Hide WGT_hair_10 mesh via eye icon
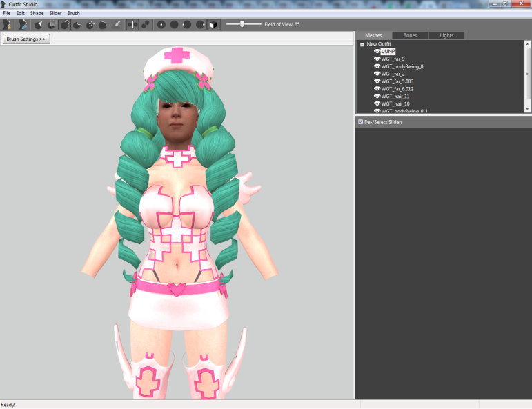 coord(377,103)
